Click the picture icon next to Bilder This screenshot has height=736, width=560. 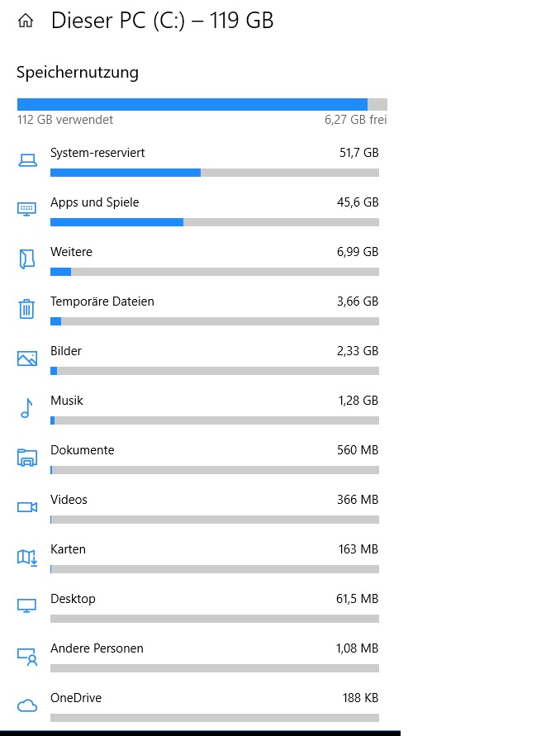click(27, 359)
